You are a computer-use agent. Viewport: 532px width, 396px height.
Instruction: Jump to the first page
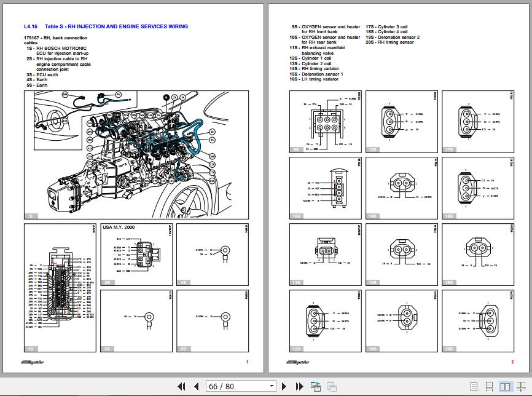coord(182,386)
